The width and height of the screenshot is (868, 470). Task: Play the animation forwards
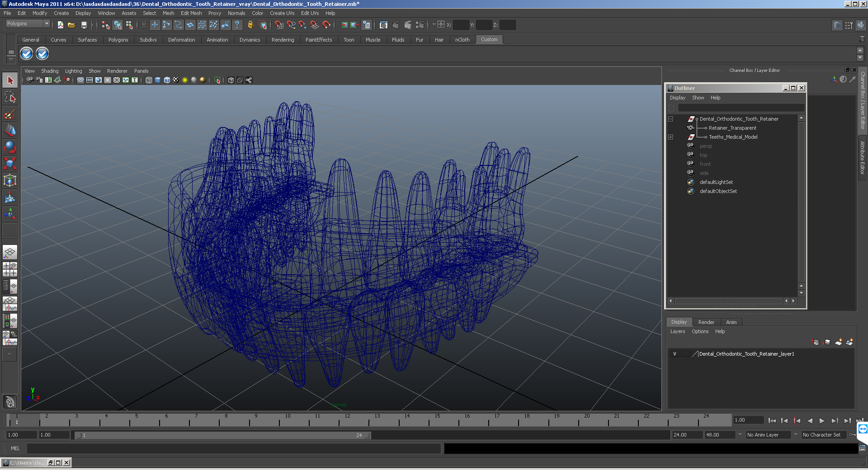[x=822, y=421]
